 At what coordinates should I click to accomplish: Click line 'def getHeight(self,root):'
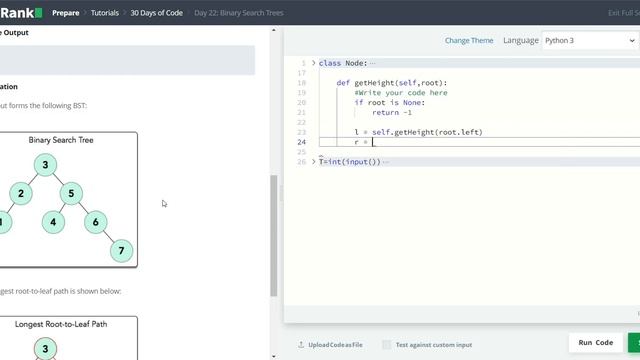point(392,83)
